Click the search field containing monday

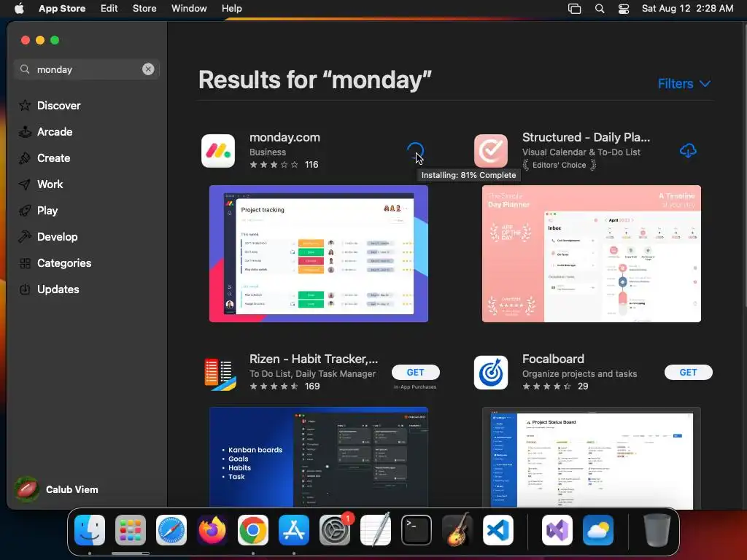point(86,69)
